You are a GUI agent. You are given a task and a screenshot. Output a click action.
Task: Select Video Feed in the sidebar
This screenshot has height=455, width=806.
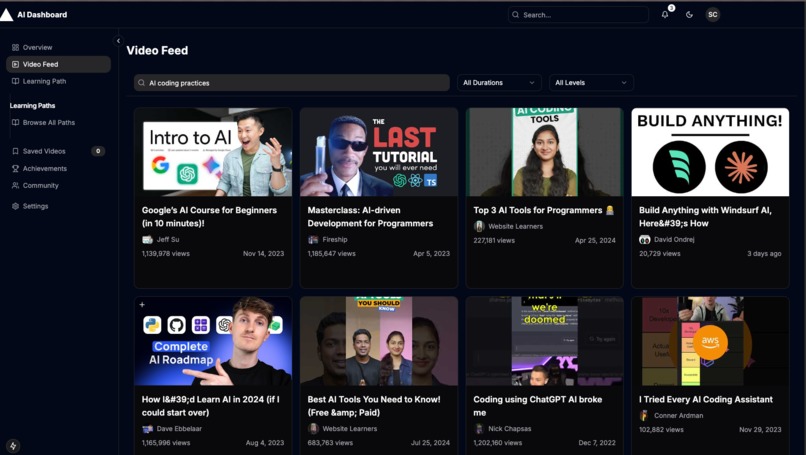coord(59,64)
